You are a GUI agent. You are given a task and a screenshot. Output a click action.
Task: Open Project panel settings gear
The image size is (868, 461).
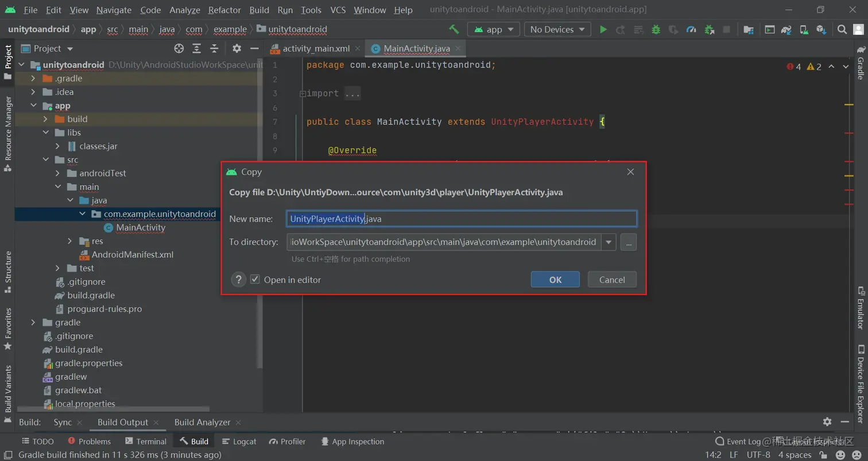click(237, 48)
